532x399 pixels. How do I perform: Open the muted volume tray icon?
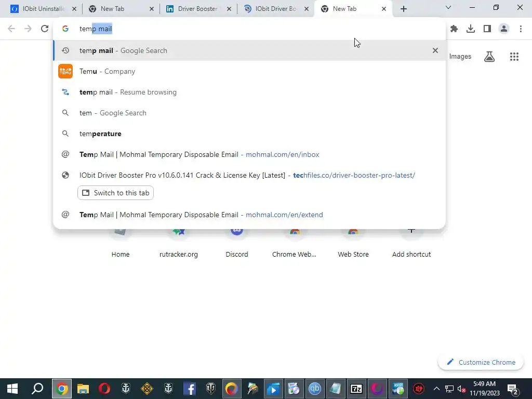coord(461,389)
